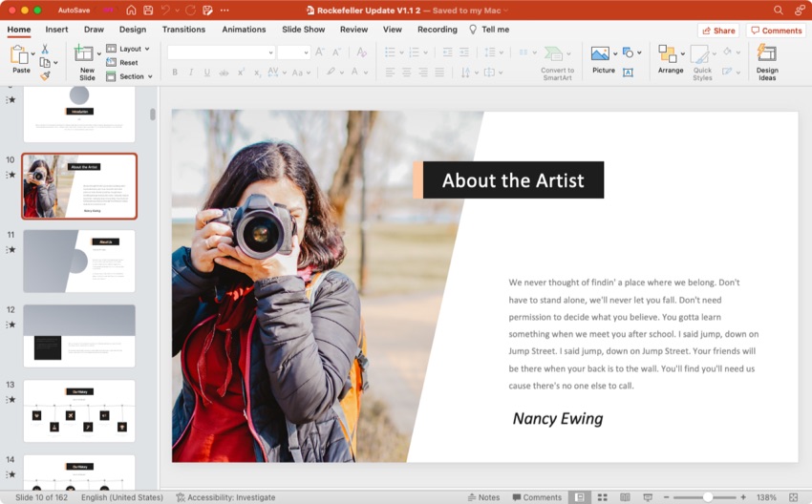Undo the last action
The image size is (812, 504).
(165, 10)
